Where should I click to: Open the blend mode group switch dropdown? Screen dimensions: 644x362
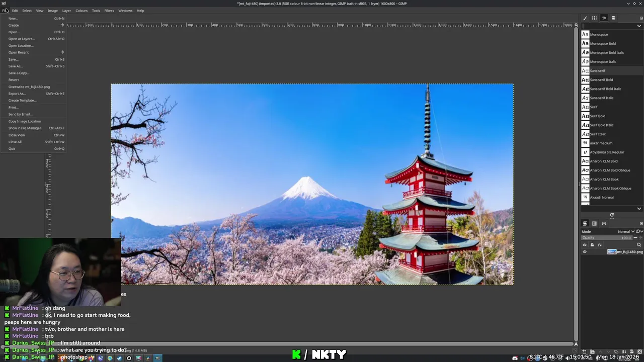point(639,232)
